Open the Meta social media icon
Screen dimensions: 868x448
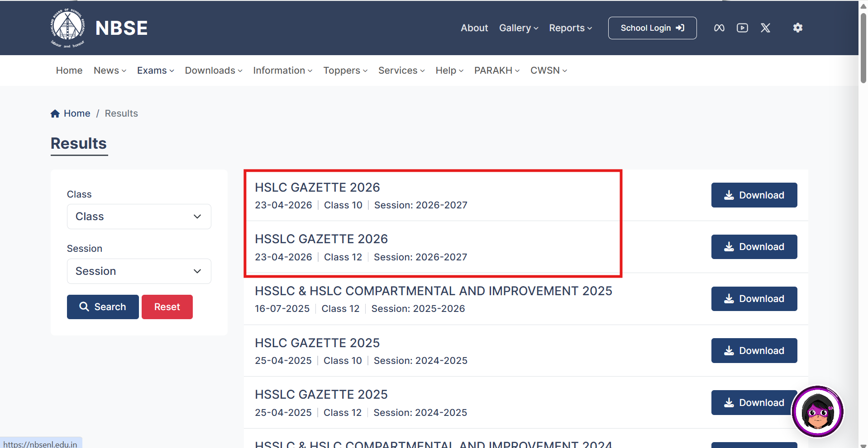point(719,28)
